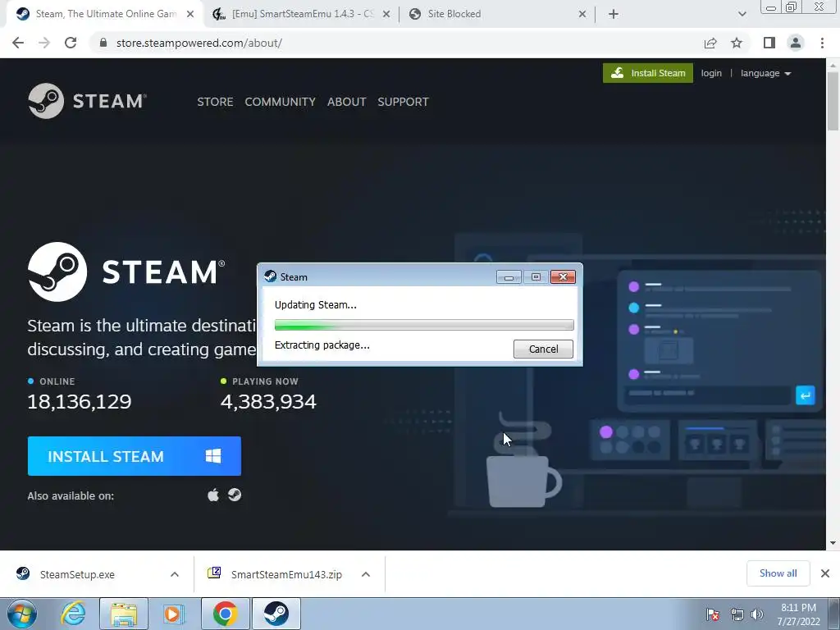Open the Chrome three-dot menu
The height and width of the screenshot is (630, 840).
pos(822,43)
